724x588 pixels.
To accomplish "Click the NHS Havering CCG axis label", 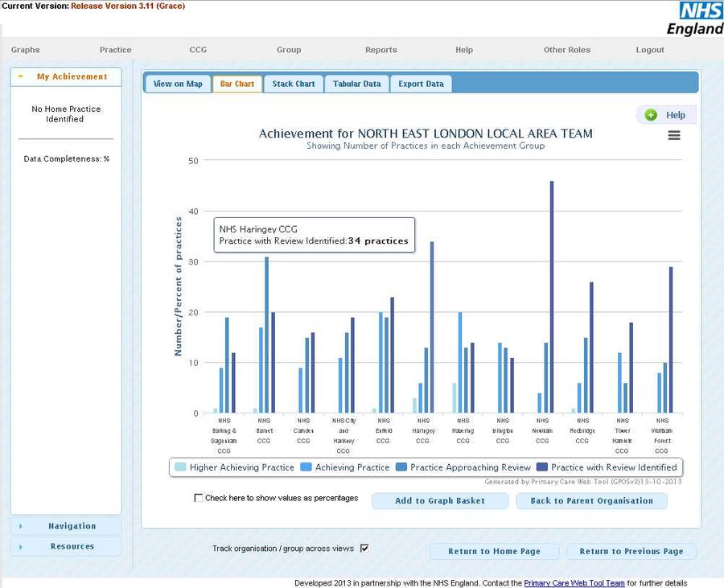I will (x=463, y=430).
